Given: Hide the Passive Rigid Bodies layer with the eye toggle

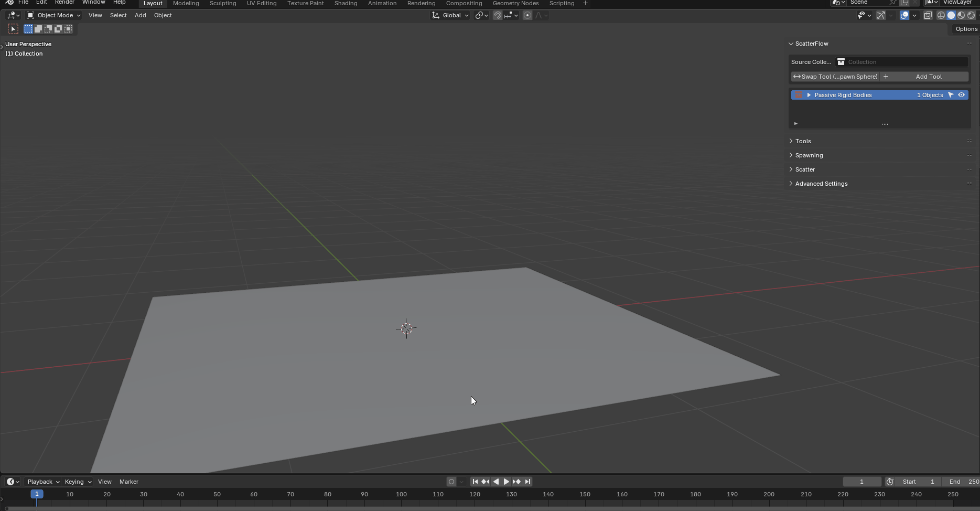Looking at the screenshot, I should coord(961,95).
